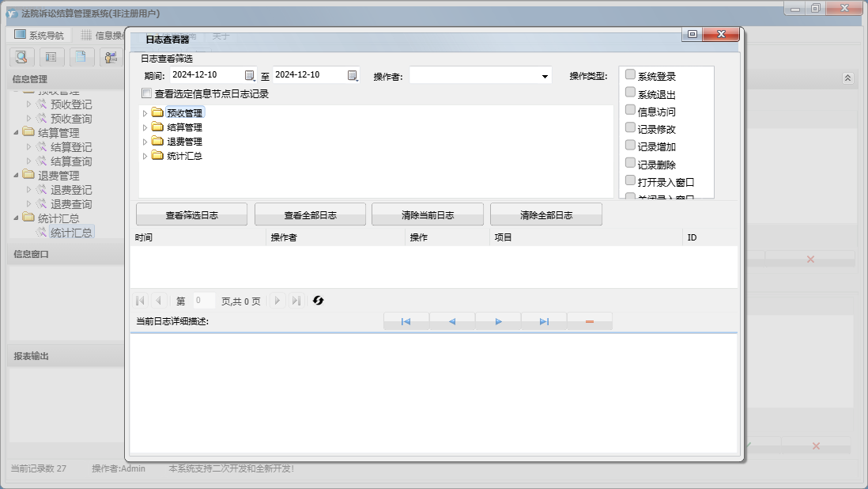This screenshot has width=868, height=489.
Task: Click the refresh icon in the pager
Action: pyautogui.click(x=319, y=301)
